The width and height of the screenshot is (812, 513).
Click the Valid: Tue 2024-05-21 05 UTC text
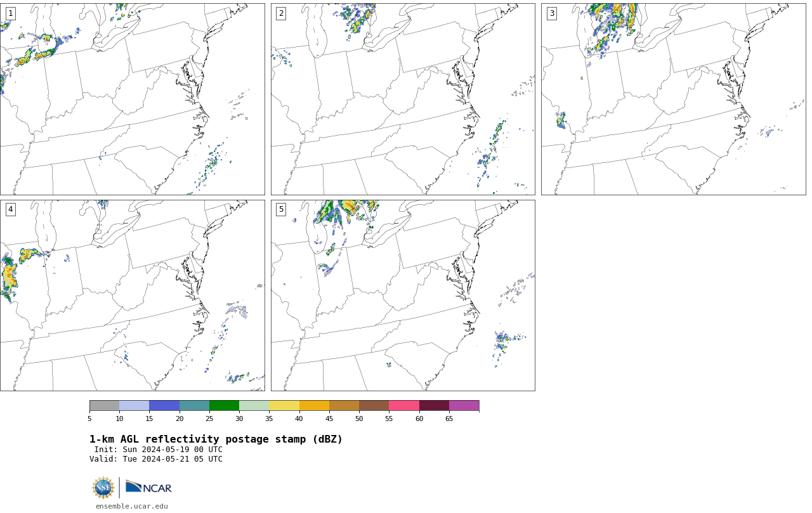(x=156, y=459)
